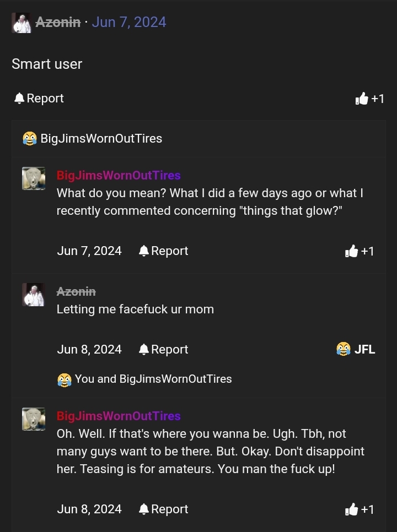Click the Report bell on BigJimsWornOutTires' first comment
Screen dimensions: 397x532
tap(143, 251)
